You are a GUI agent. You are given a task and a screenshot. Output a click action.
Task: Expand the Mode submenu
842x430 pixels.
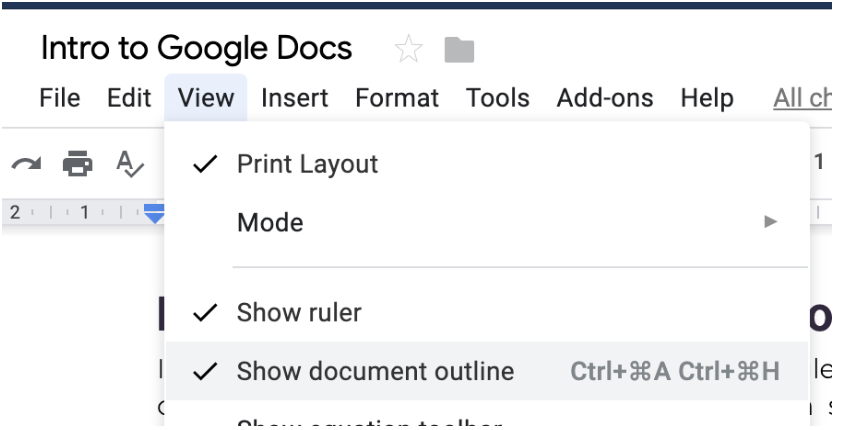tap(487, 222)
